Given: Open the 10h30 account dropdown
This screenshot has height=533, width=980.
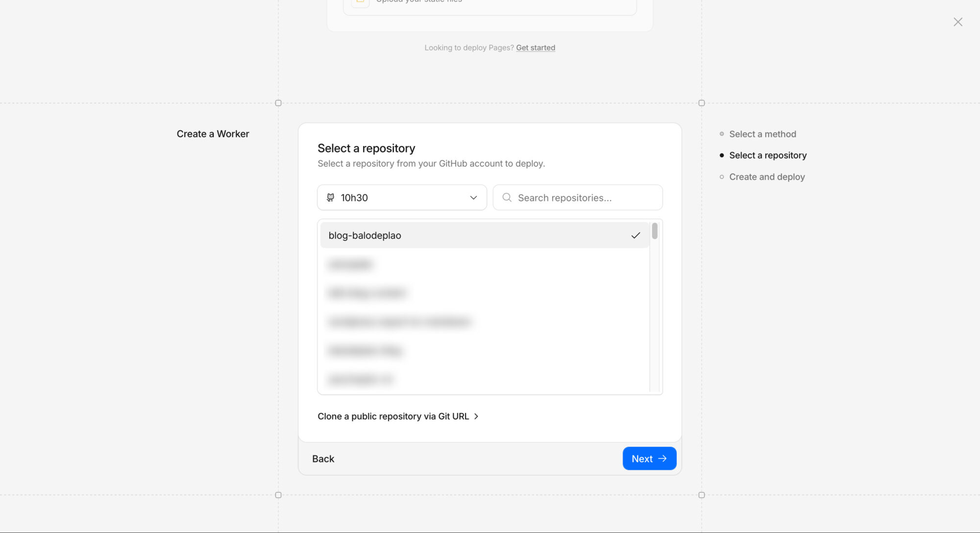Looking at the screenshot, I should coord(402,198).
